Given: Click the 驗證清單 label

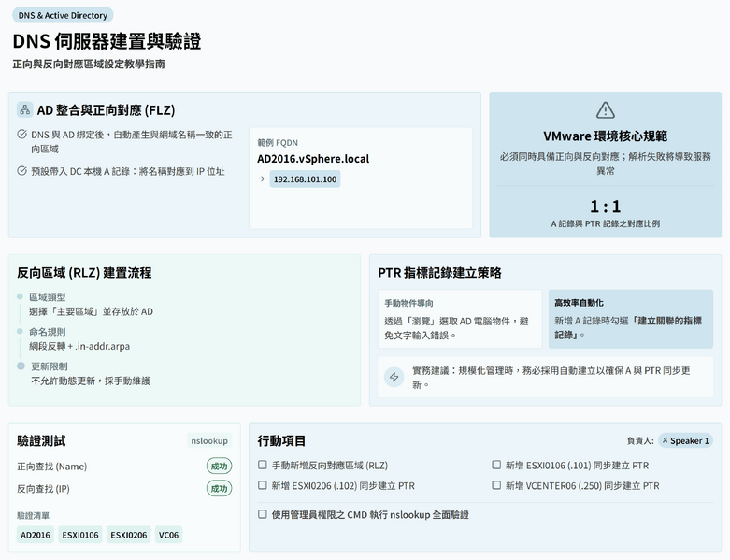Looking at the screenshot, I should coord(33,515).
